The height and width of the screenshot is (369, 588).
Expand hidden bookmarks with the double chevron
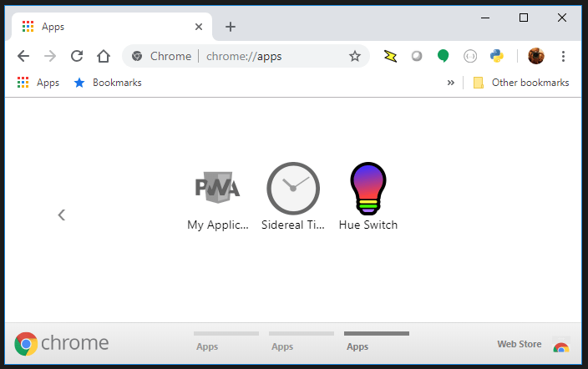pos(451,83)
